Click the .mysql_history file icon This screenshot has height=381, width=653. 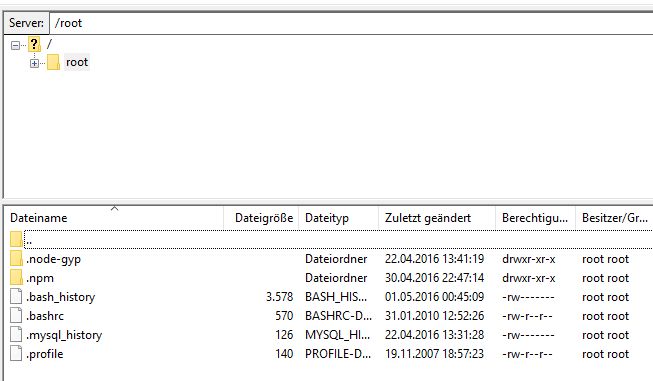(x=16, y=334)
